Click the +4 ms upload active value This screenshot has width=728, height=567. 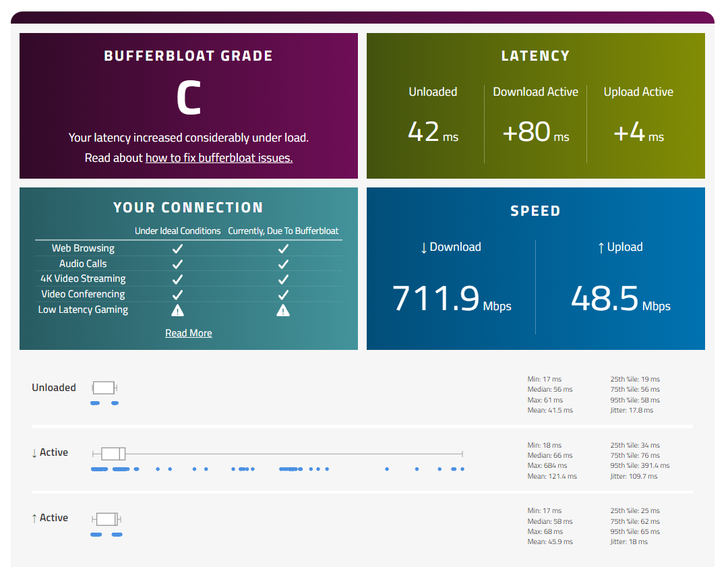638,132
